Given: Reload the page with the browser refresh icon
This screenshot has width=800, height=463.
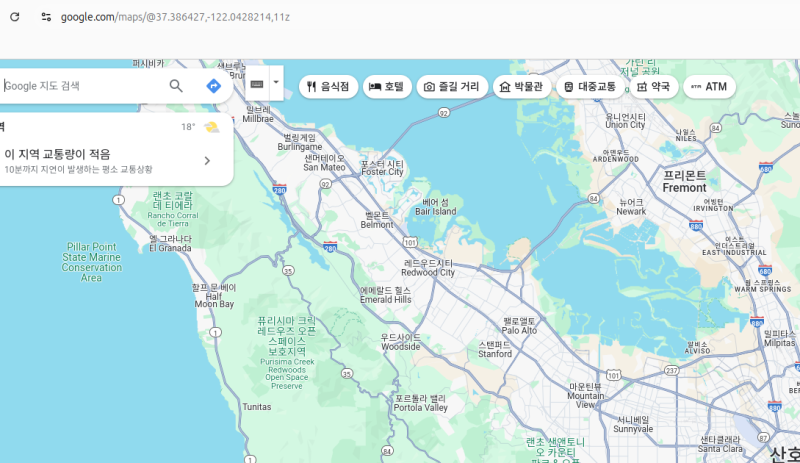Looking at the screenshot, I should tap(15, 17).
